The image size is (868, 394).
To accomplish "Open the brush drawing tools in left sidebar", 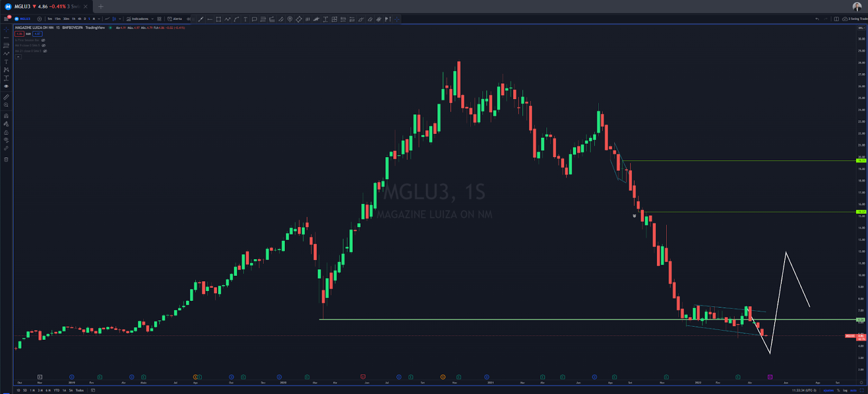I will click(7, 54).
